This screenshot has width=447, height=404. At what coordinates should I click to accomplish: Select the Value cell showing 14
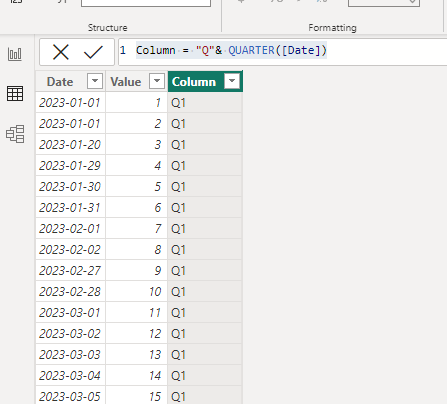pos(136,376)
